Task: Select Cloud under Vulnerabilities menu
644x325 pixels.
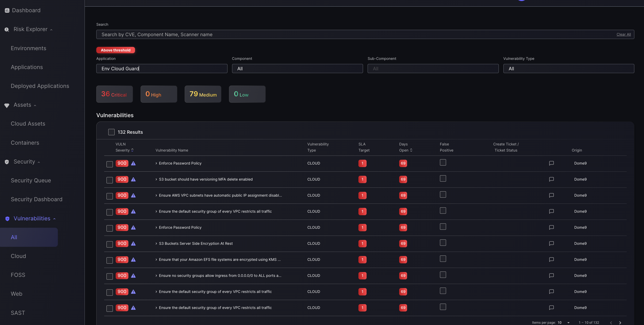Action: [18, 256]
